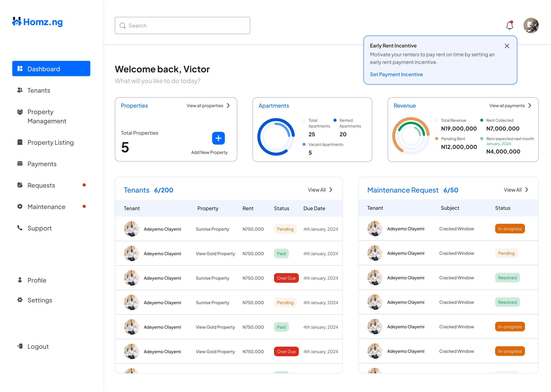Click the N12,000,000 Pending Rent value
This screenshot has height=392, width=551.
[459, 147]
